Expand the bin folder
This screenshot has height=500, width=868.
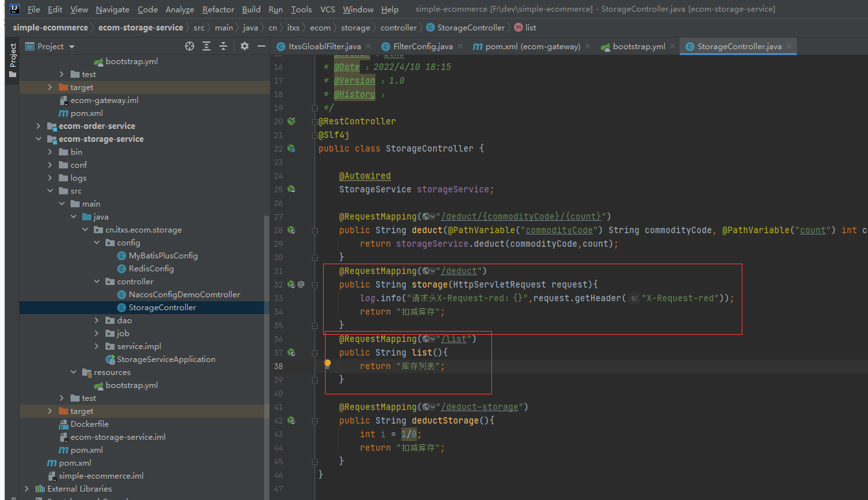pyautogui.click(x=50, y=152)
